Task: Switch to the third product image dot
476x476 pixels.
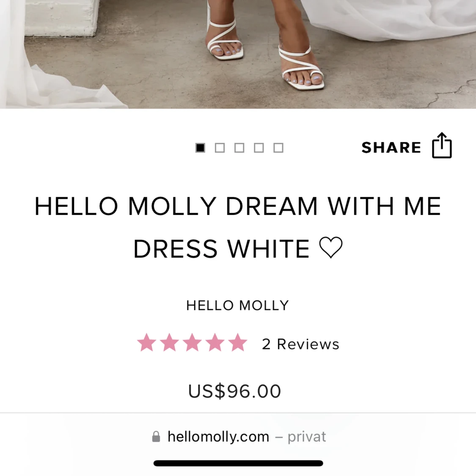Action: coord(239,148)
